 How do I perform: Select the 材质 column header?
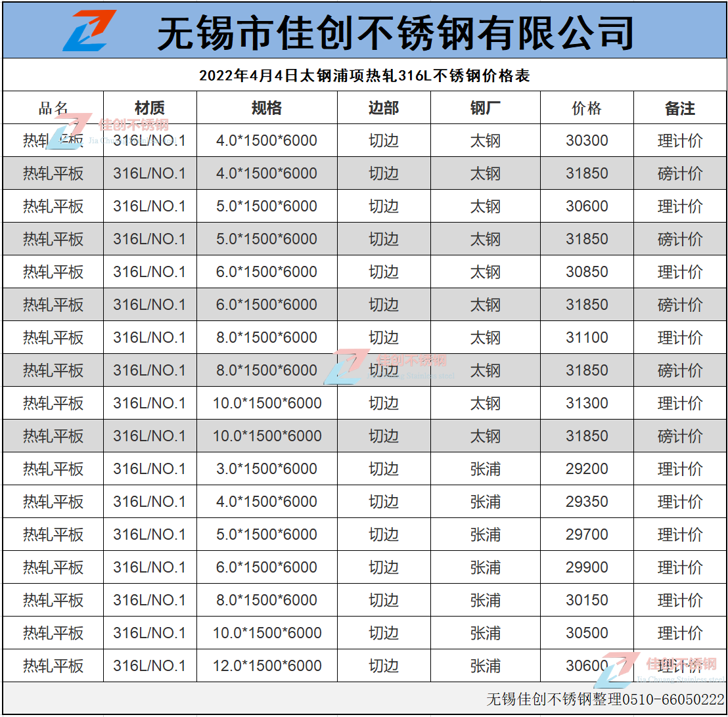[150, 108]
